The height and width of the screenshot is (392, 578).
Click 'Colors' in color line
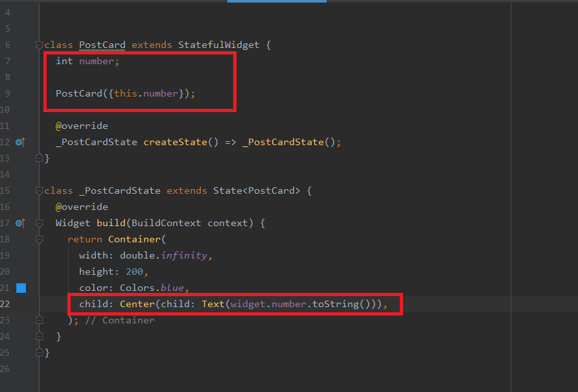pyautogui.click(x=137, y=288)
